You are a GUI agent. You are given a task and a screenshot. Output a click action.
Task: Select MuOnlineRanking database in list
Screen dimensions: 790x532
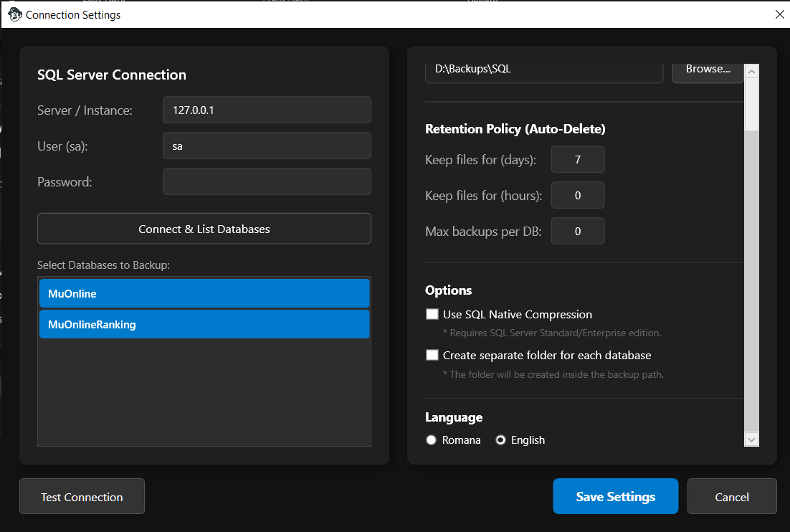click(204, 324)
